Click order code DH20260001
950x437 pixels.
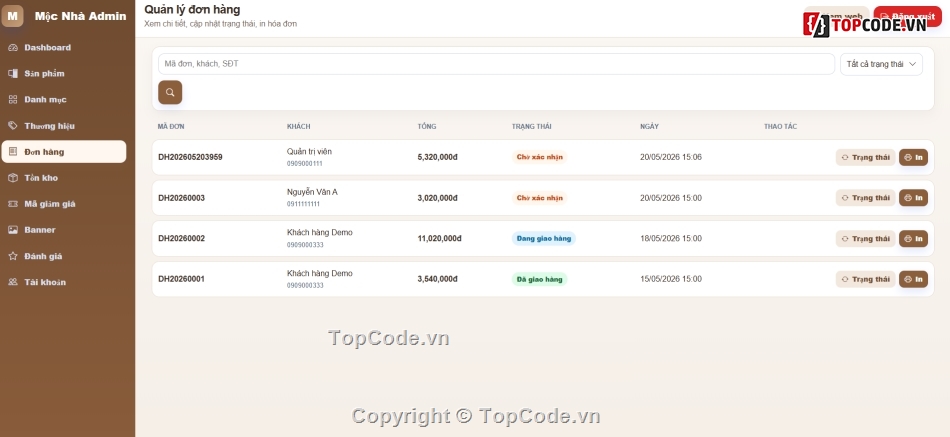pos(181,279)
